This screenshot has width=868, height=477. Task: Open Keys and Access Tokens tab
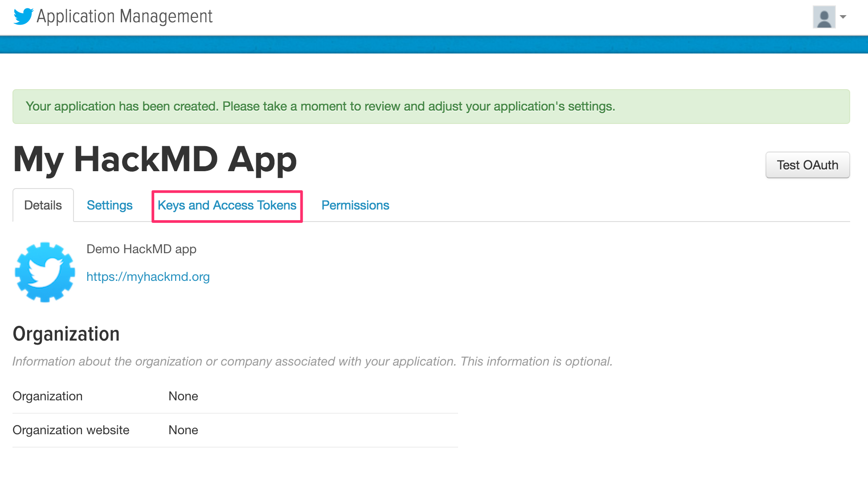[x=227, y=205]
